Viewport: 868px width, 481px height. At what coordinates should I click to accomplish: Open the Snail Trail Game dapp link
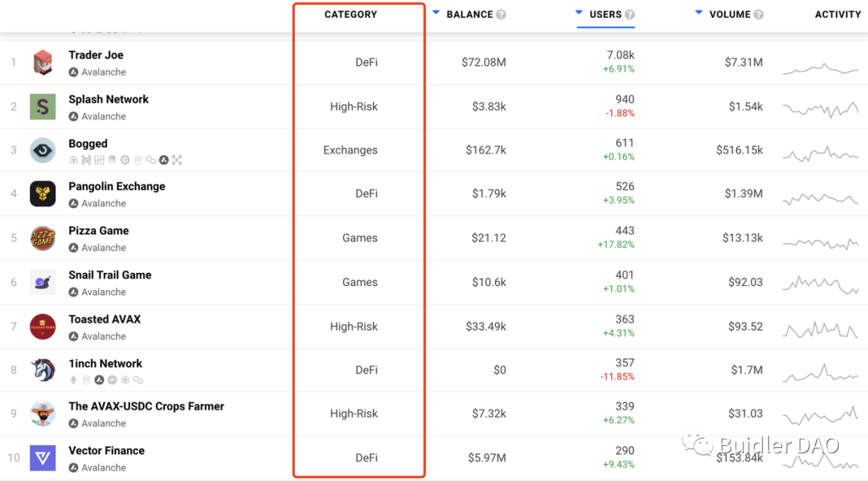click(x=109, y=275)
